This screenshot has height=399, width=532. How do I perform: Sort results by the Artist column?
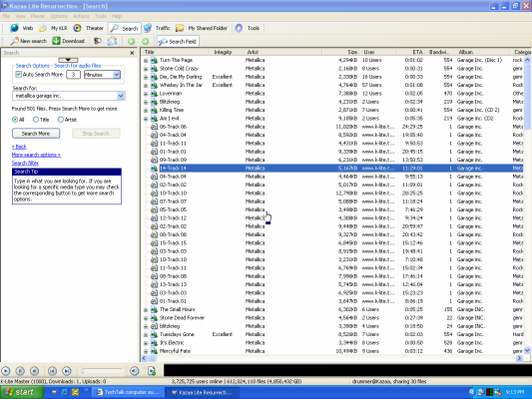coord(282,52)
